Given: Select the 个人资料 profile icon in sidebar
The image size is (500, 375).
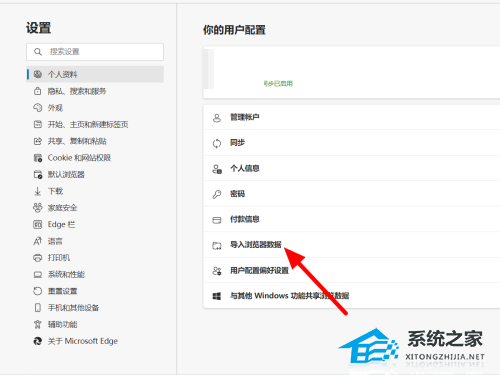Looking at the screenshot, I should click(38, 74).
